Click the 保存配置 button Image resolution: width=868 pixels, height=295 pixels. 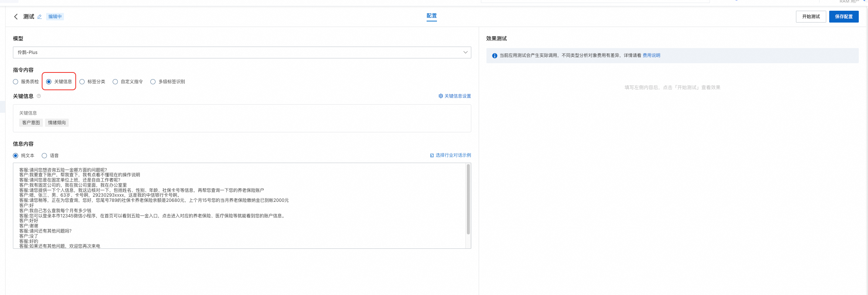coord(844,17)
